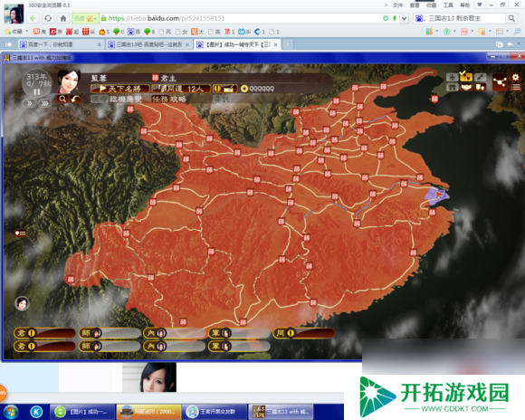This screenshot has height=420, width=525.
Task: Click the second-row 師 officer bar
Action: (x=110, y=346)
